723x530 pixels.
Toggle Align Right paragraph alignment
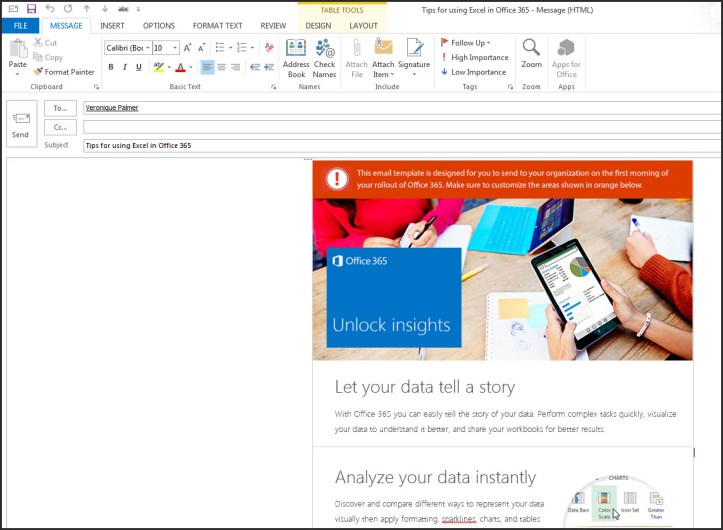[x=236, y=67]
